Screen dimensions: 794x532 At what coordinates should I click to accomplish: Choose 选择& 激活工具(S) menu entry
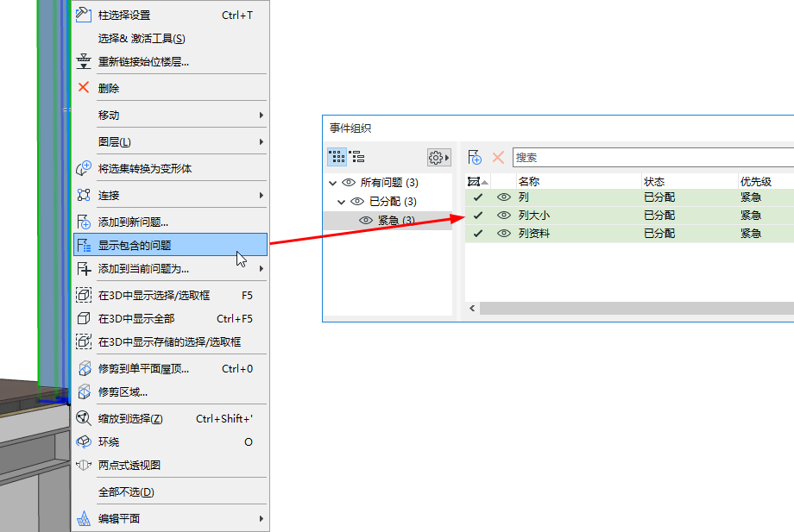[170, 39]
